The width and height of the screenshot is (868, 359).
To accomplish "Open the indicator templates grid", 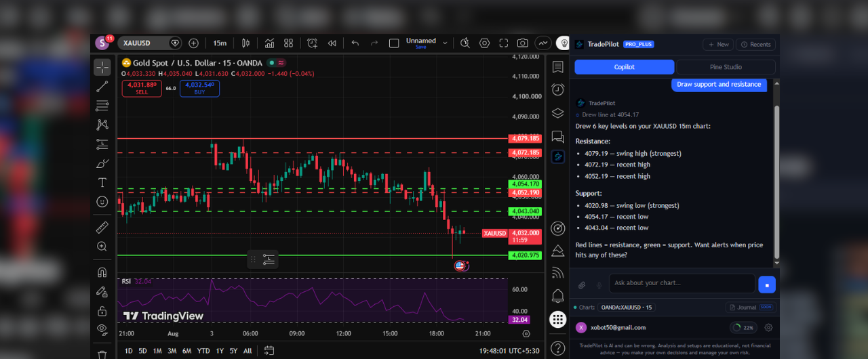I will (x=289, y=43).
